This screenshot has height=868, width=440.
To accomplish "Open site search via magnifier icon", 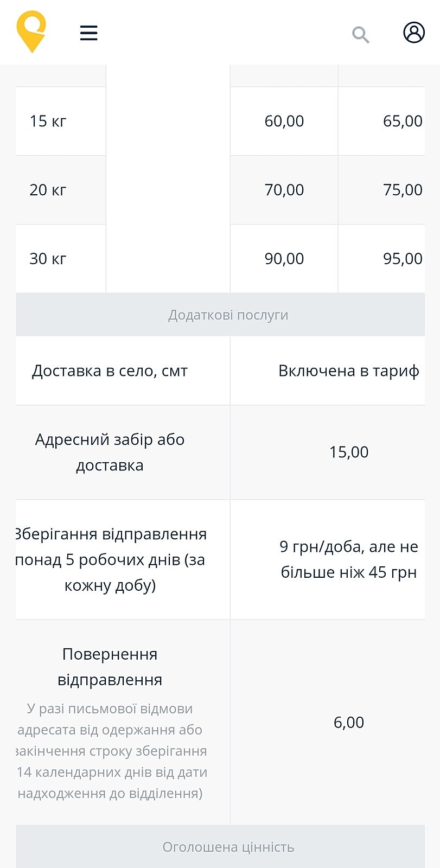I will pos(360,35).
